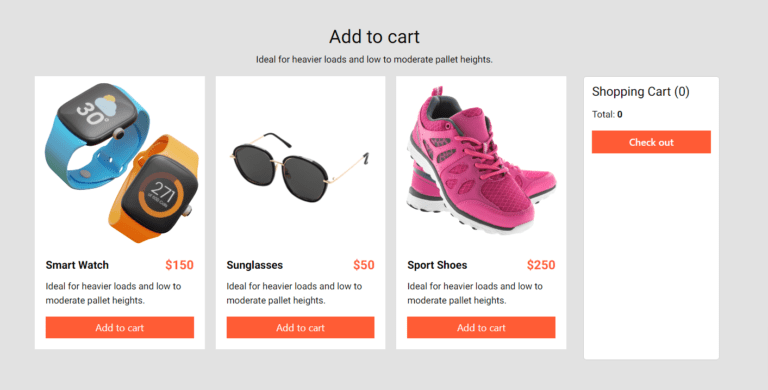Viewport: 768px width, 390px height.
Task: Click the Check out button
Action: point(651,142)
